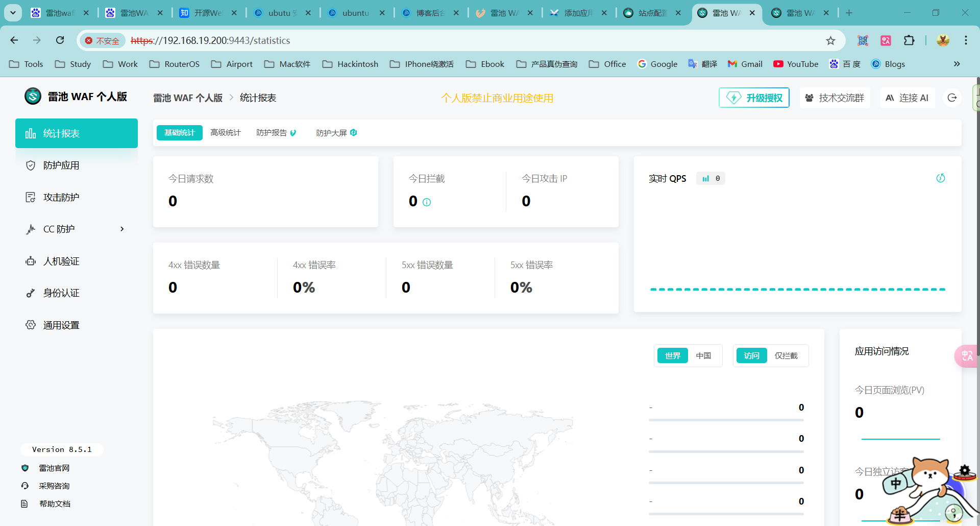980x526 pixels.
Task: Select the 中国 map toggle
Action: [x=703, y=355]
